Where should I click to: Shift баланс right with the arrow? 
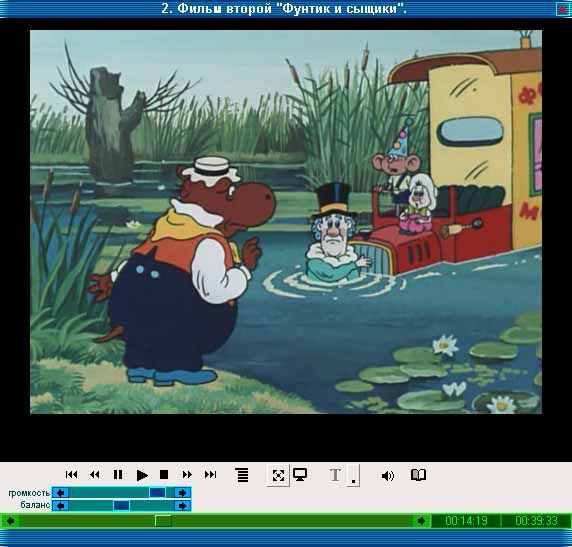182,506
